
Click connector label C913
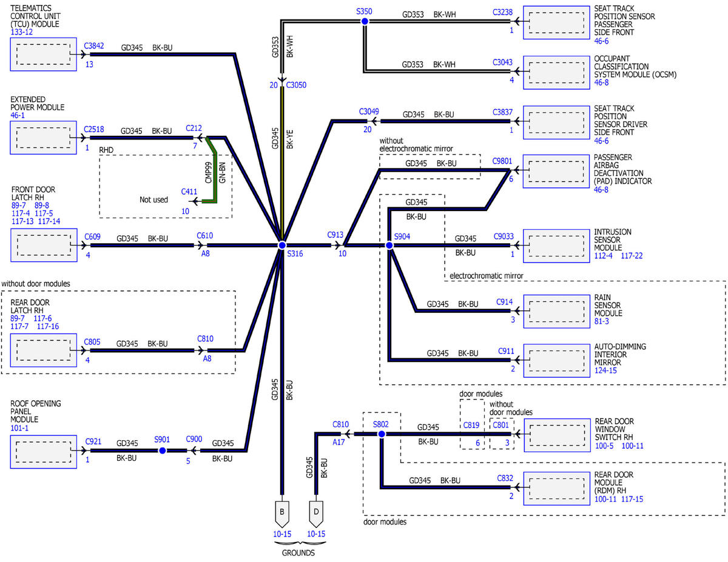point(336,234)
